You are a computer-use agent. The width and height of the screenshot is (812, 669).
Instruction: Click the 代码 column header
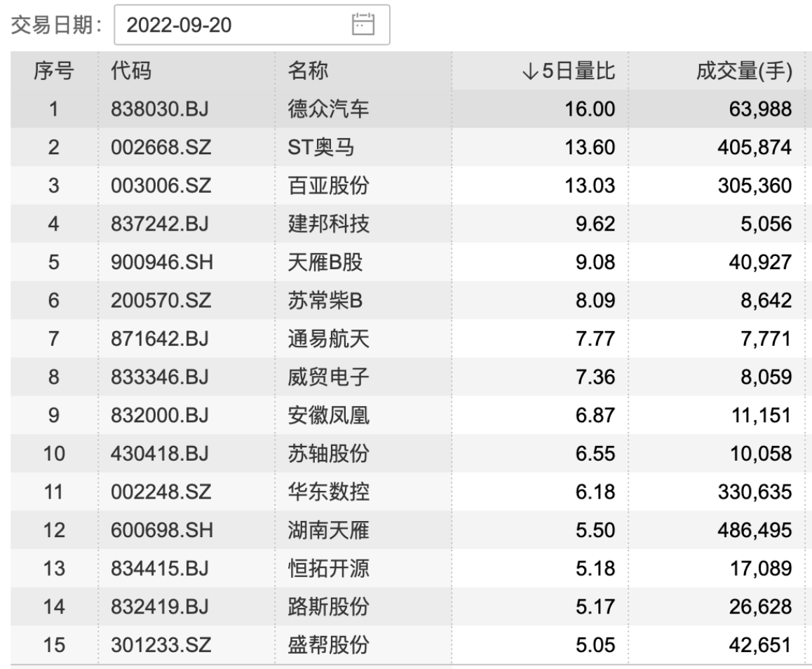click(x=131, y=70)
